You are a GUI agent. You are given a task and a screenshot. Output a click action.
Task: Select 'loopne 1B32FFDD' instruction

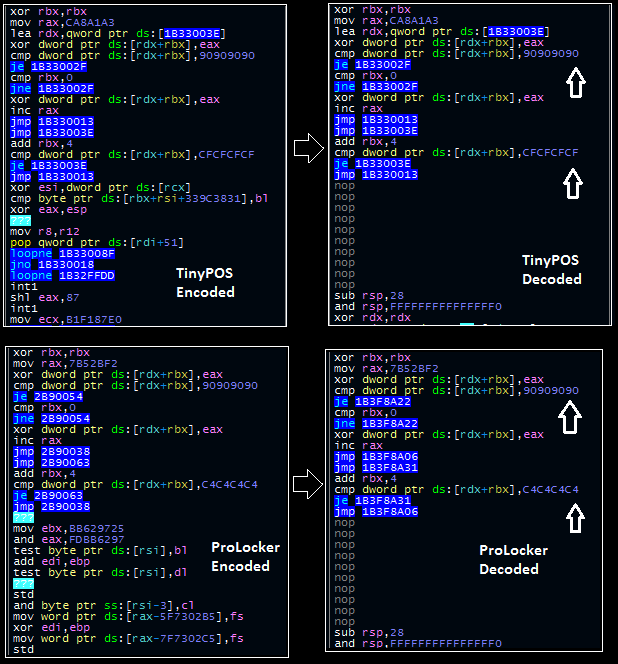[x=62, y=276]
